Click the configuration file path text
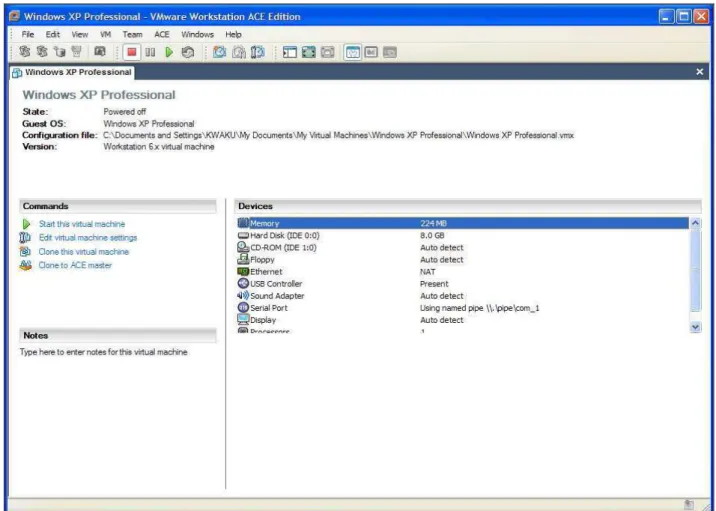This screenshot has width=716, height=511. [x=338, y=135]
